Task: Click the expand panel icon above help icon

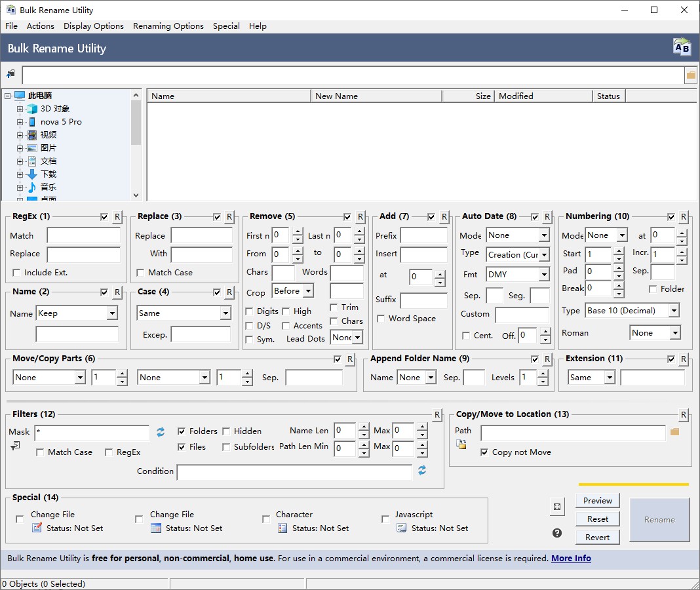Action: click(x=557, y=507)
